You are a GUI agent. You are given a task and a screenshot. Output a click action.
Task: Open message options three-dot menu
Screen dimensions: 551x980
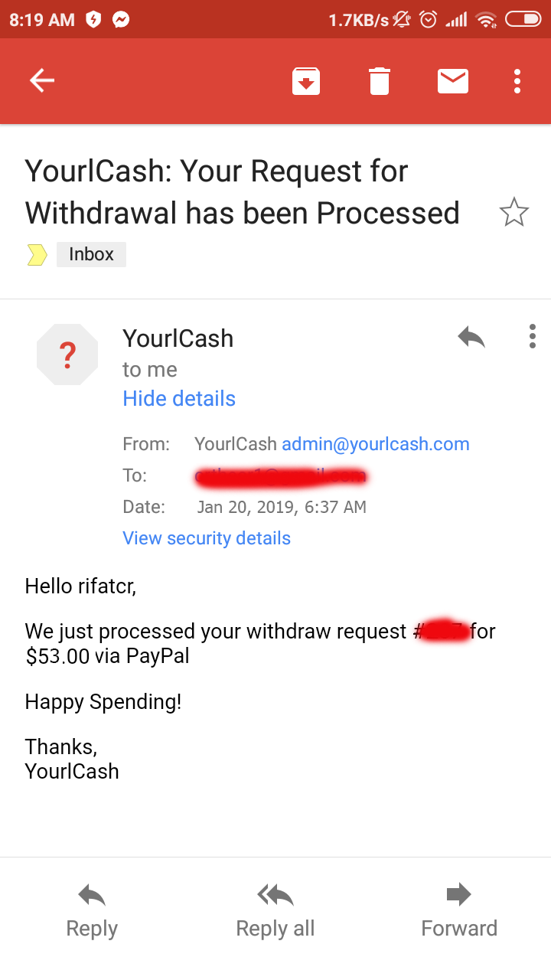pyautogui.click(x=533, y=336)
